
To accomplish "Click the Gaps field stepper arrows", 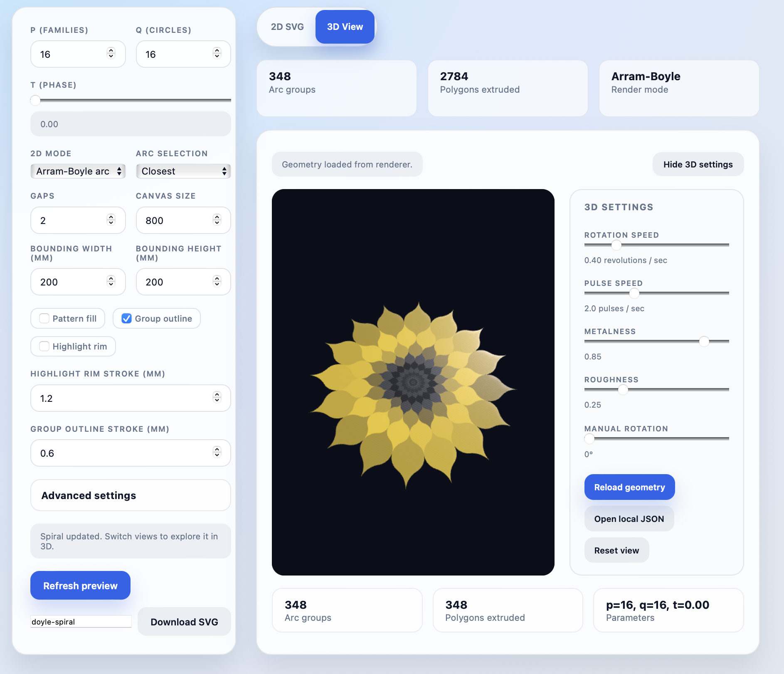I will (111, 220).
